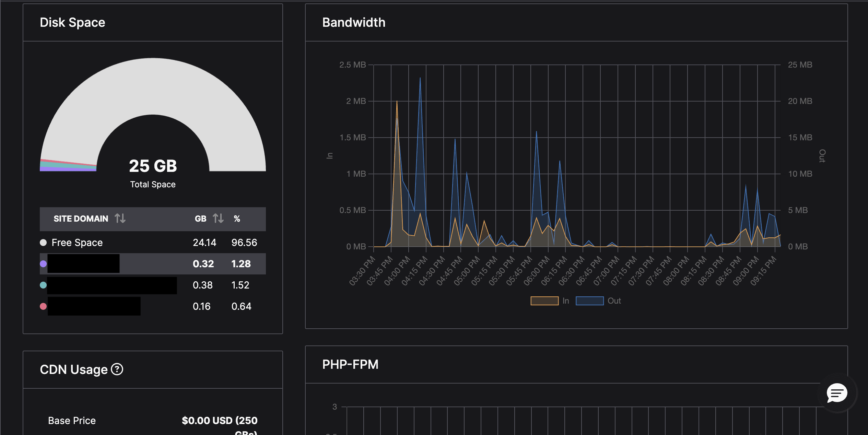Viewport: 868px width, 435px height.
Task: Click the pink site color dot
Action: click(x=43, y=306)
